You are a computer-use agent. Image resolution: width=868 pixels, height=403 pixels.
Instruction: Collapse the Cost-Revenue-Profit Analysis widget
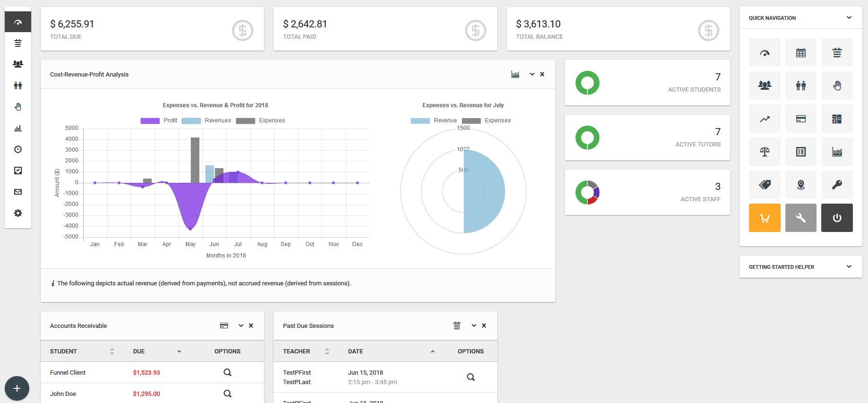532,74
